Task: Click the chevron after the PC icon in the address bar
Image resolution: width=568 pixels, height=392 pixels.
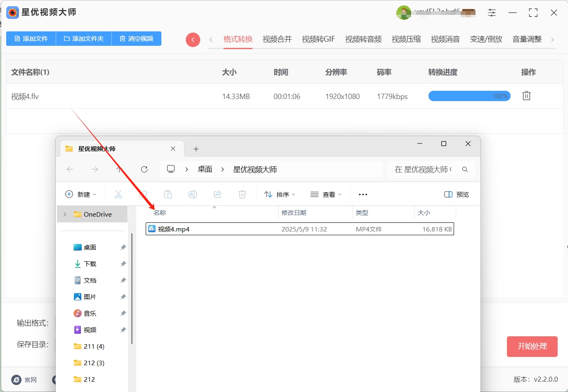Action: coord(187,169)
